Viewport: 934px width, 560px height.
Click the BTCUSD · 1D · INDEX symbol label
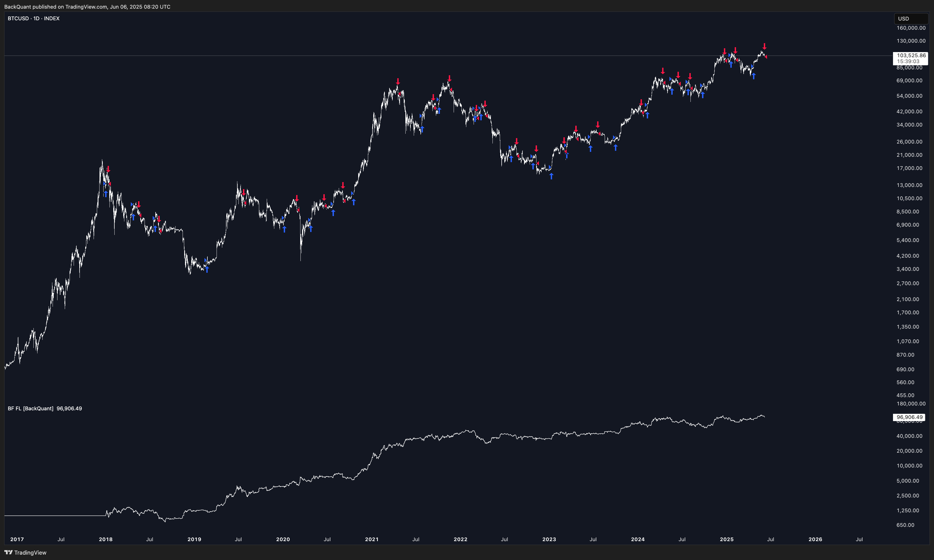(x=33, y=19)
